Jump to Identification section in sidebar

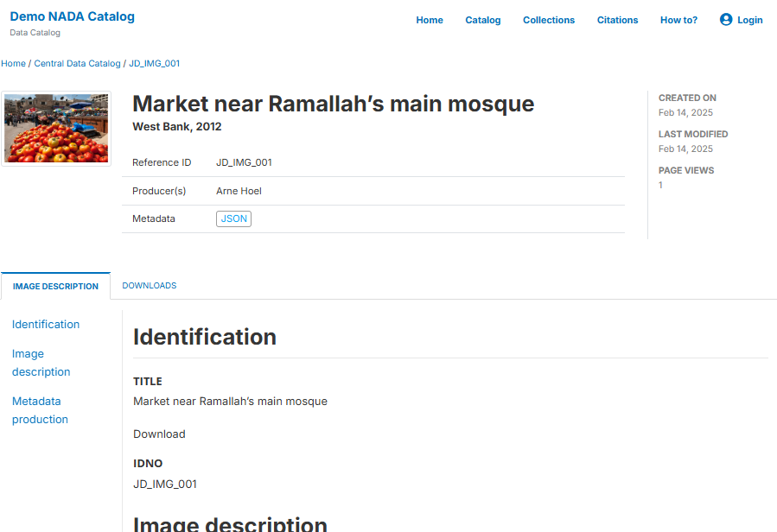pos(46,325)
